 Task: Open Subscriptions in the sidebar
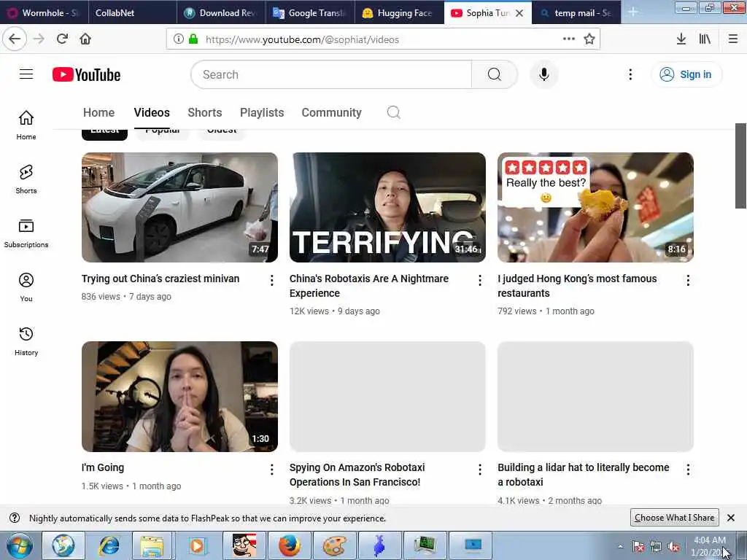(x=26, y=233)
